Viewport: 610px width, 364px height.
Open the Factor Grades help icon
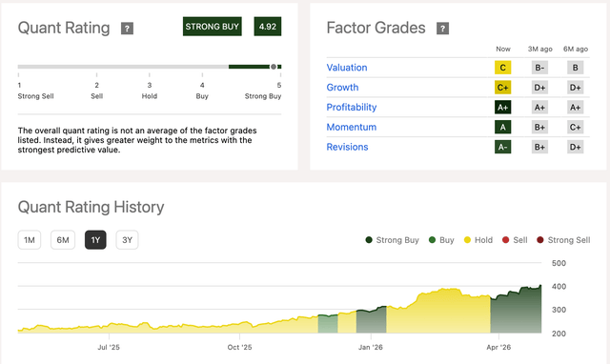(x=442, y=29)
